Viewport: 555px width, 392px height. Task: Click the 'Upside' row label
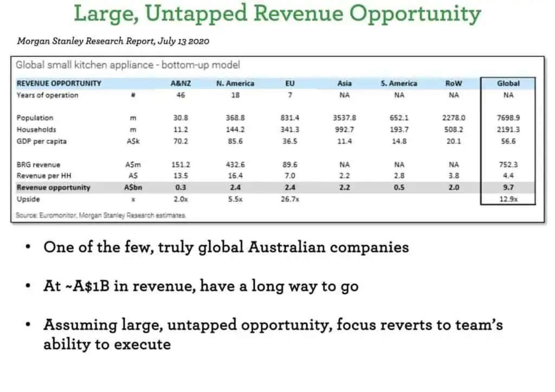28,199
